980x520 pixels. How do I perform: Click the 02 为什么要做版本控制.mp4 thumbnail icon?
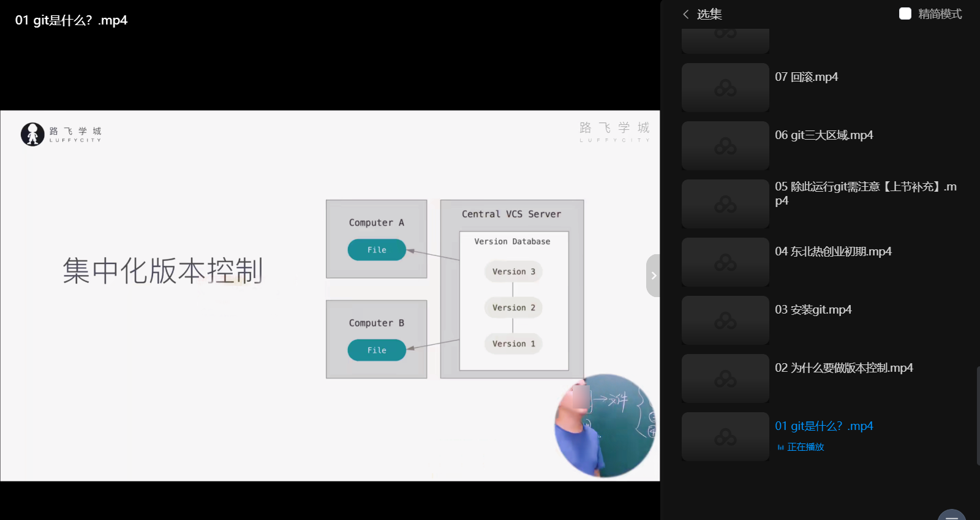pyautogui.click(x=725, y=379)
